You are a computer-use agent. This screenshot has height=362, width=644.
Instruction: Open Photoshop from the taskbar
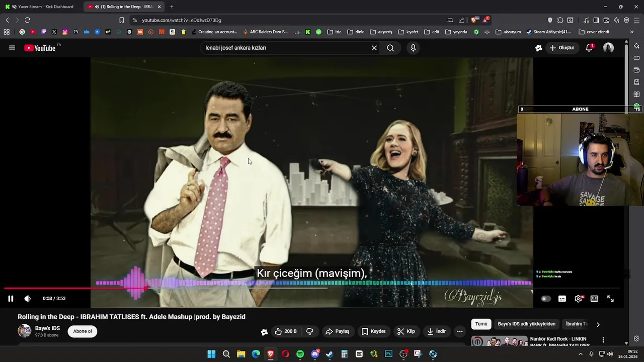(x=388, y=354)
